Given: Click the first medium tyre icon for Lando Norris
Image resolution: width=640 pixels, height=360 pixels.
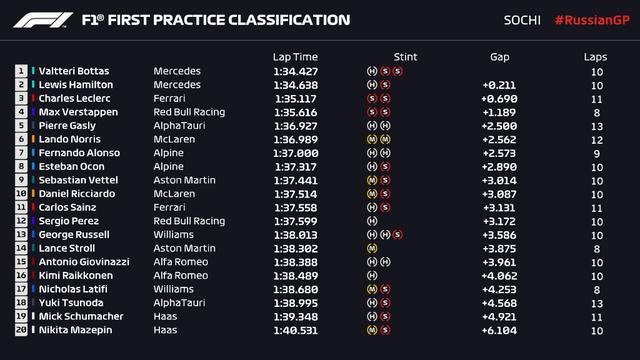Looking at the screenshot, I should click(372, 139).
